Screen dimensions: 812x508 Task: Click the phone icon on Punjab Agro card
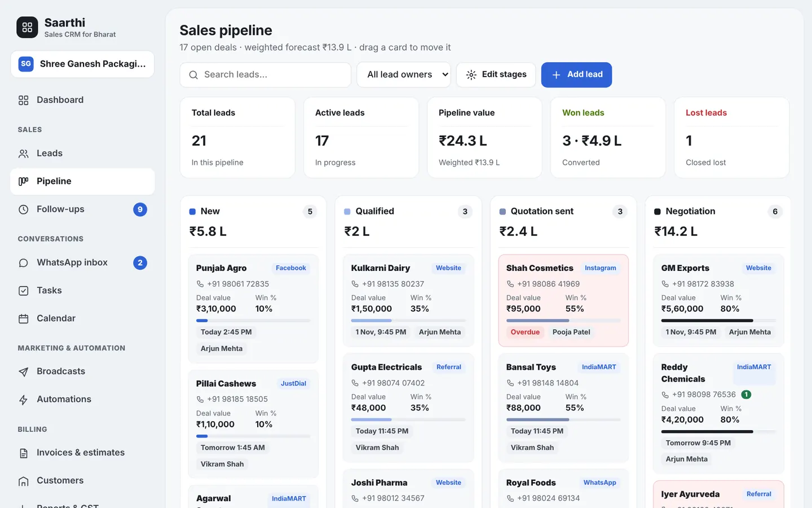[x=200, y=284]
